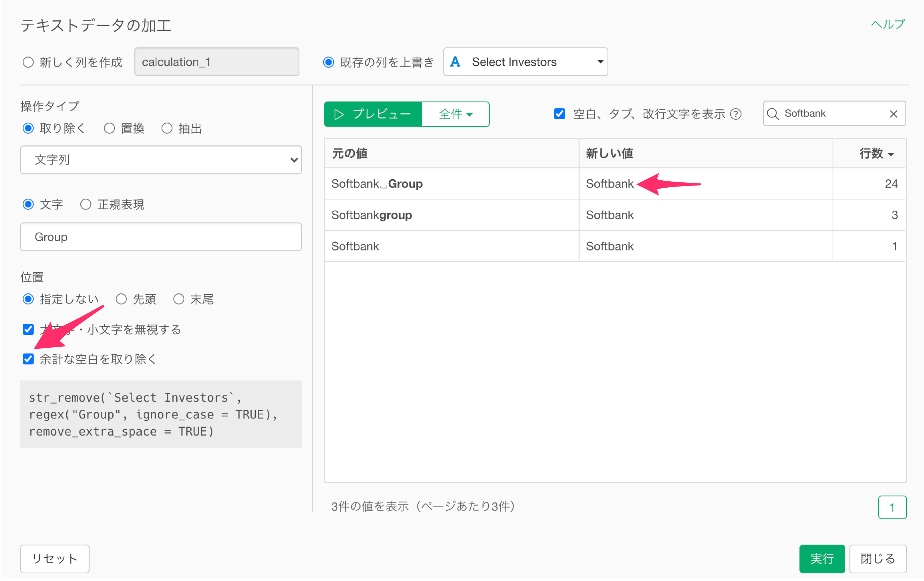The image size is (924, 581).
Task: Select '既存の列を上書き' radio button
Action: click(328, 62)
